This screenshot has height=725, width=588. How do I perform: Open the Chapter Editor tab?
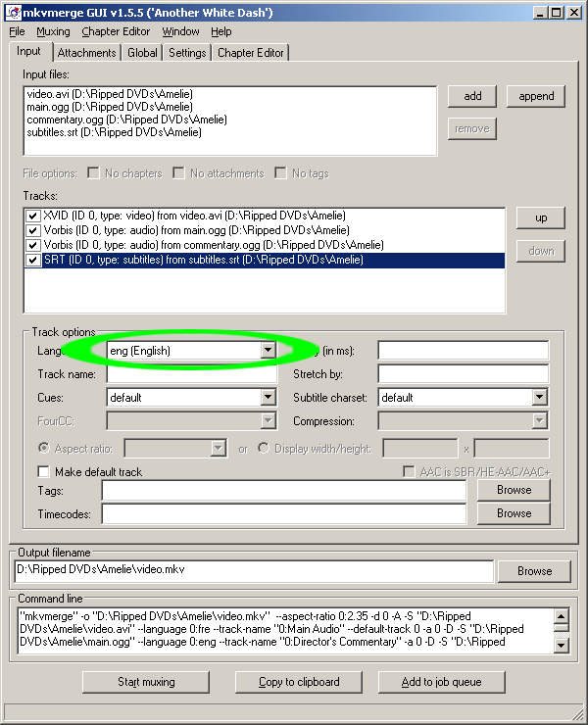pyautogui.click(x=250, y=53)
